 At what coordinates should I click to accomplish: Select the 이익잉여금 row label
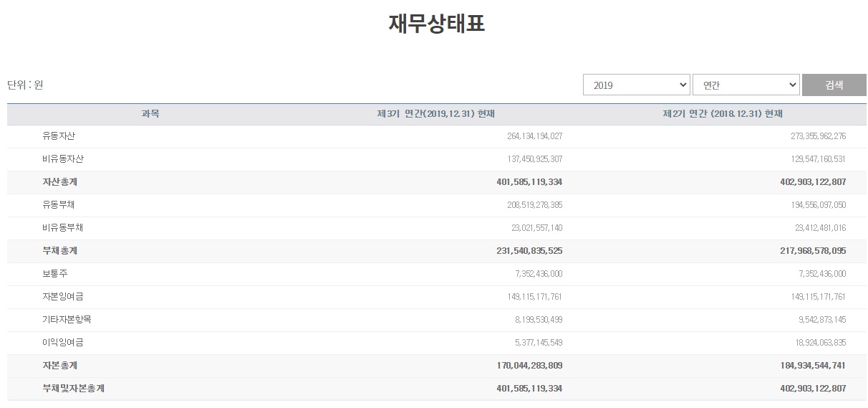tap(63, 343)
